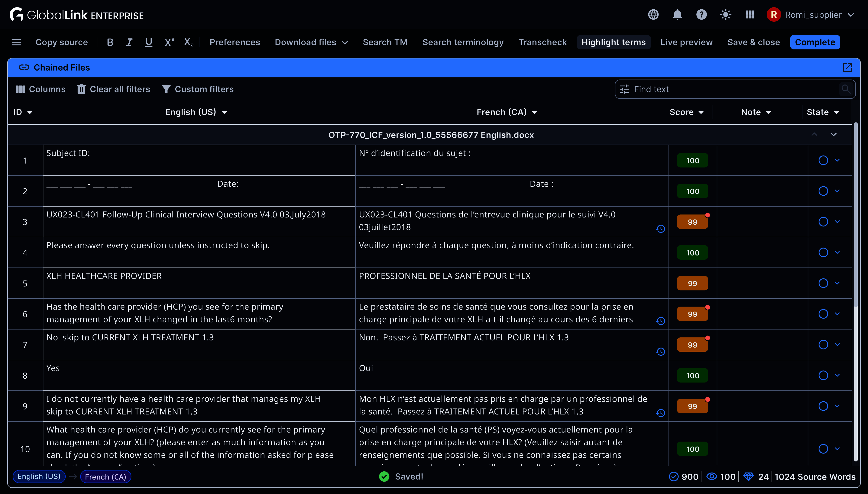This screenshot has height=494, width=868.
Task: Click Clear all filters
Action: [114, 89]
